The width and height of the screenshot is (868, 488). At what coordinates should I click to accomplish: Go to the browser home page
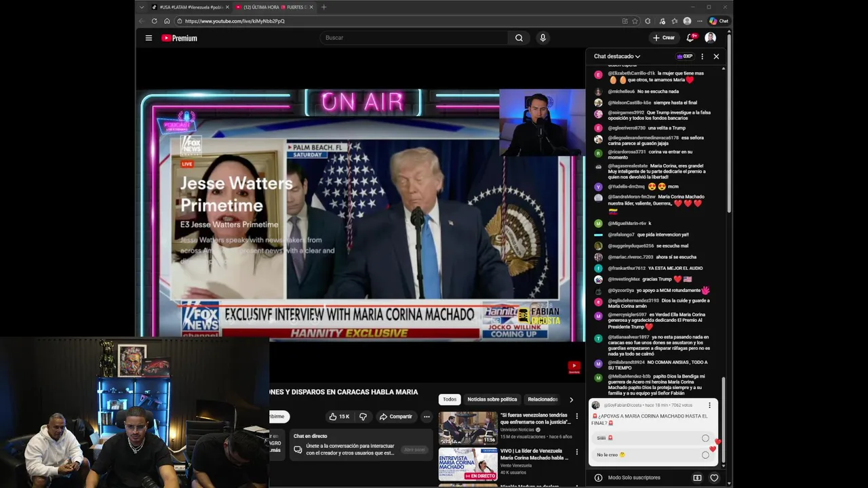click(x=167, y=21)
